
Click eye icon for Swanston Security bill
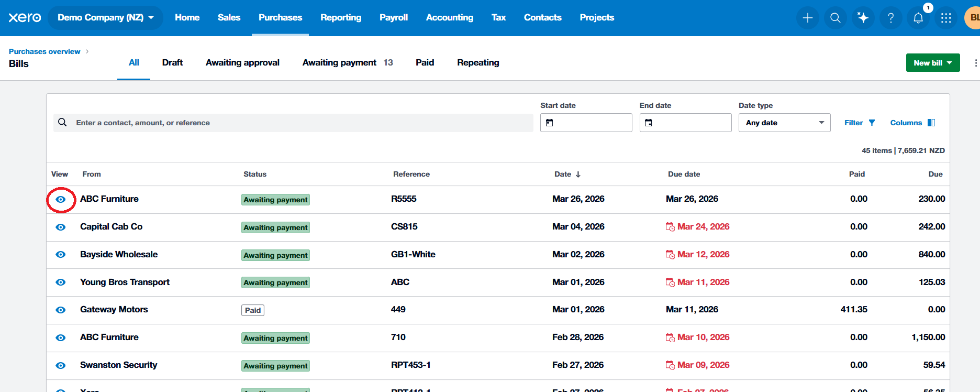click(x=61, y=365)
